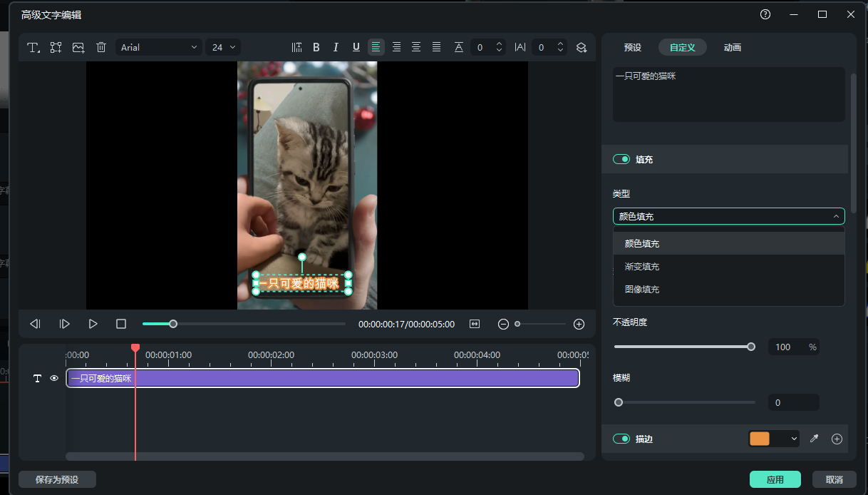The height and width of the screenshot is (495, 868).
Task: Hide the text track with eye icon
Action: 54,379
